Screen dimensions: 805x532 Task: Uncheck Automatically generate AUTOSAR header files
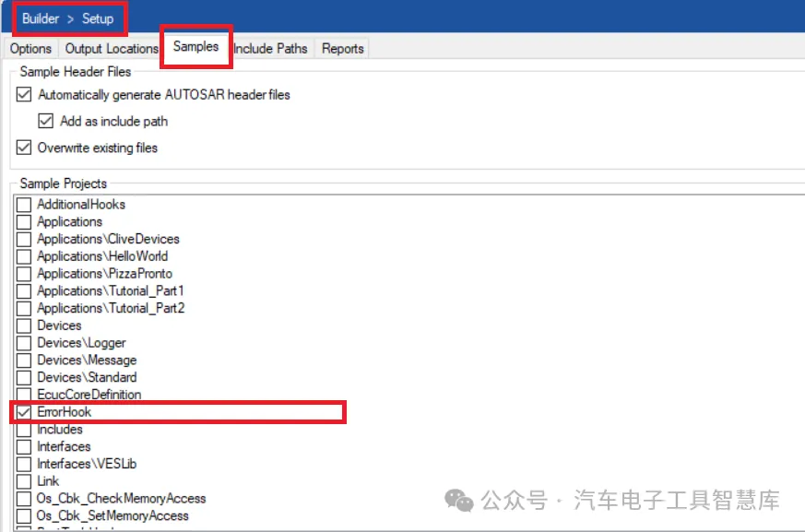point(23,94)
